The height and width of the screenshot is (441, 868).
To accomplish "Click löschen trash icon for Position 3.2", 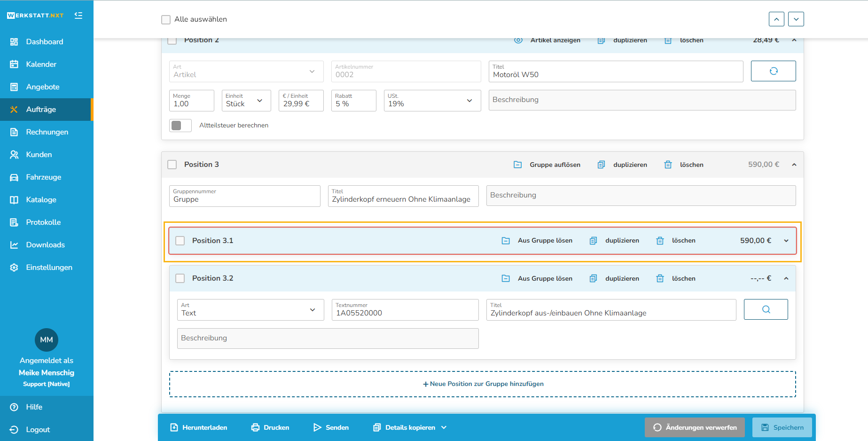I will tap(660, 279).
